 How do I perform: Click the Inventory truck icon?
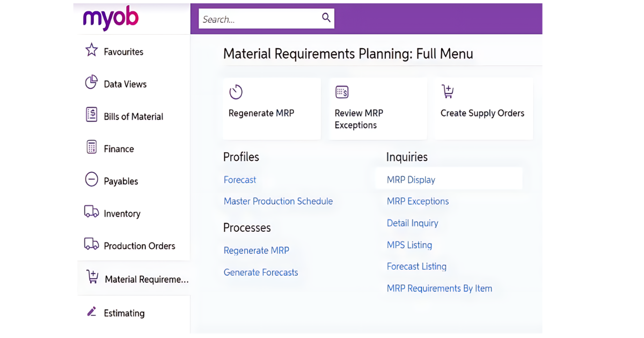[x=91, y=213]
